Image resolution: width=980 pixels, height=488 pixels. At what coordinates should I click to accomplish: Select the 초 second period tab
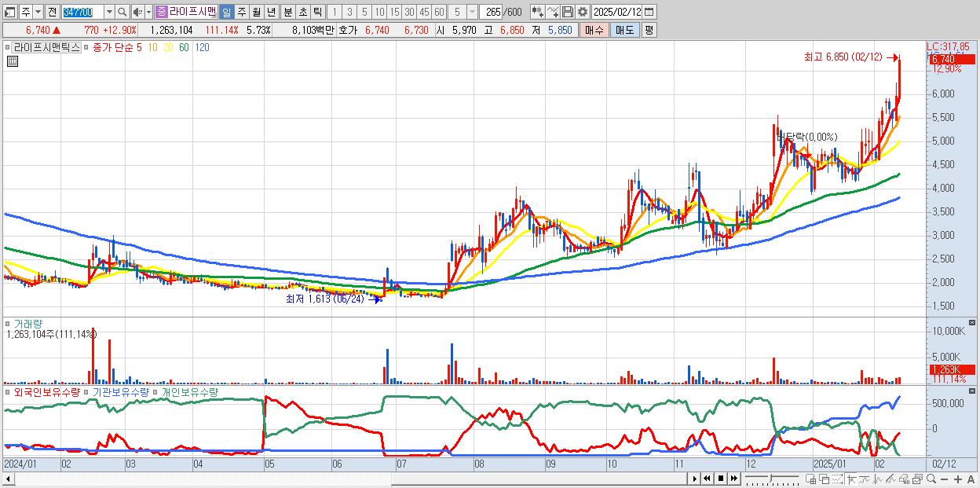click(x=302, y=13)
